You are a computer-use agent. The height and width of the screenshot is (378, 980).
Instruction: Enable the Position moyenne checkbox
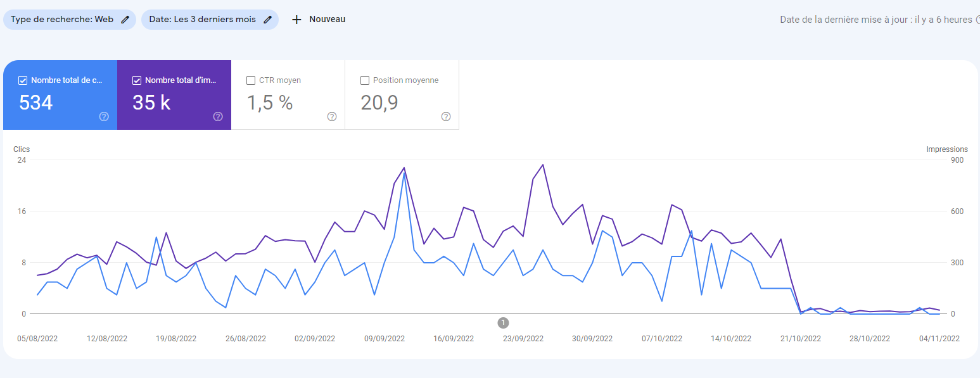pyautogui.click(x=365, y=80)
